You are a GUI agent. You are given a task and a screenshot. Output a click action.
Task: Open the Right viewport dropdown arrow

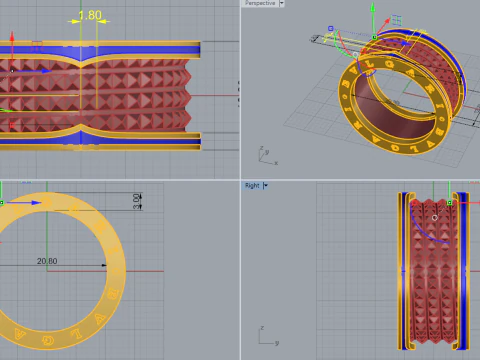266,186
